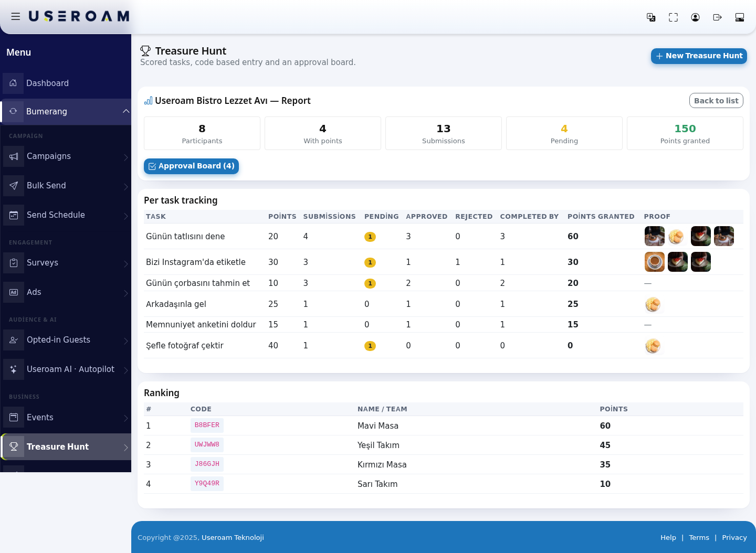Open the Help footer link

coord(668,538)
